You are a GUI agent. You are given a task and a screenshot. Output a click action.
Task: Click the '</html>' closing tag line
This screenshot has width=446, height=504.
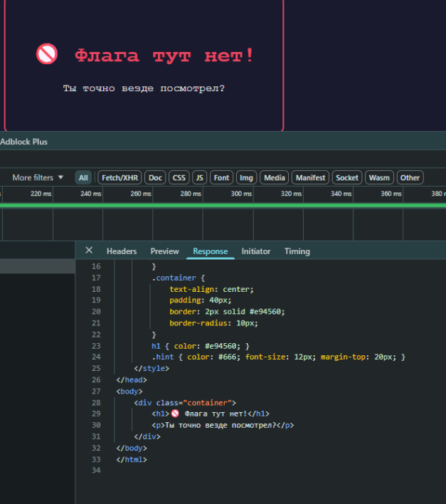click(132, 460)
